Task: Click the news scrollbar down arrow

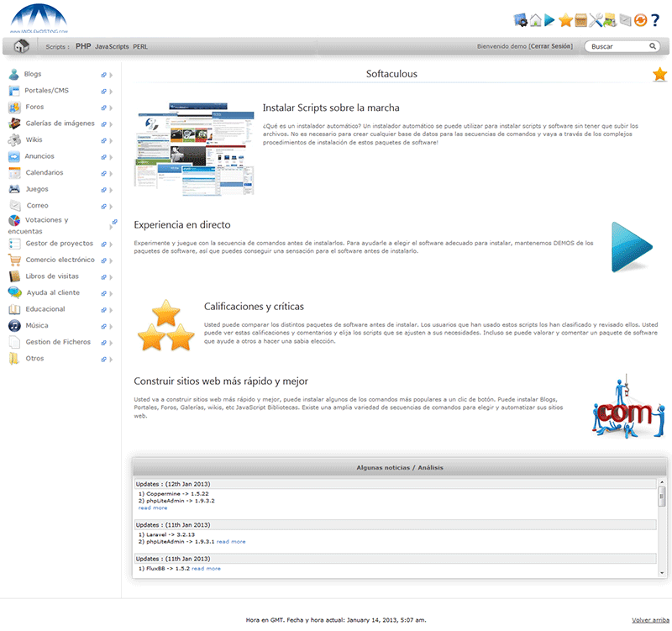Action: 662,573
